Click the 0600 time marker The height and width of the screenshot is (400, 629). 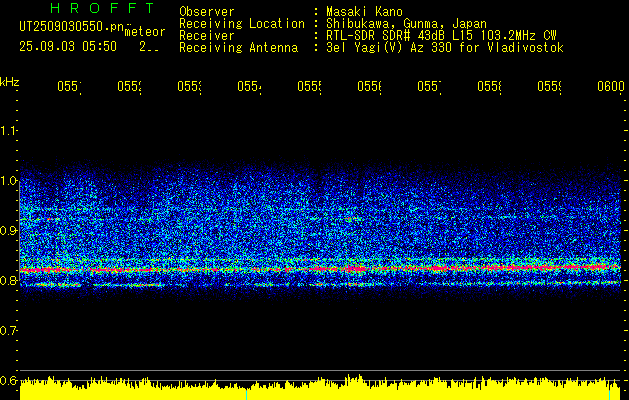(611, 86)
